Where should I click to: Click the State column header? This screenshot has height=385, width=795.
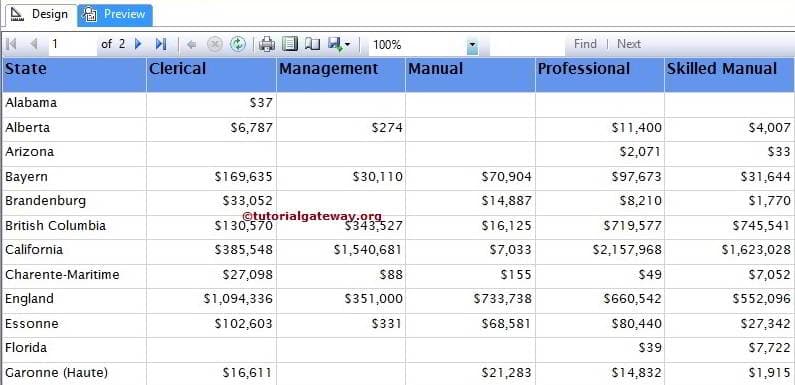tap(75, 75)
